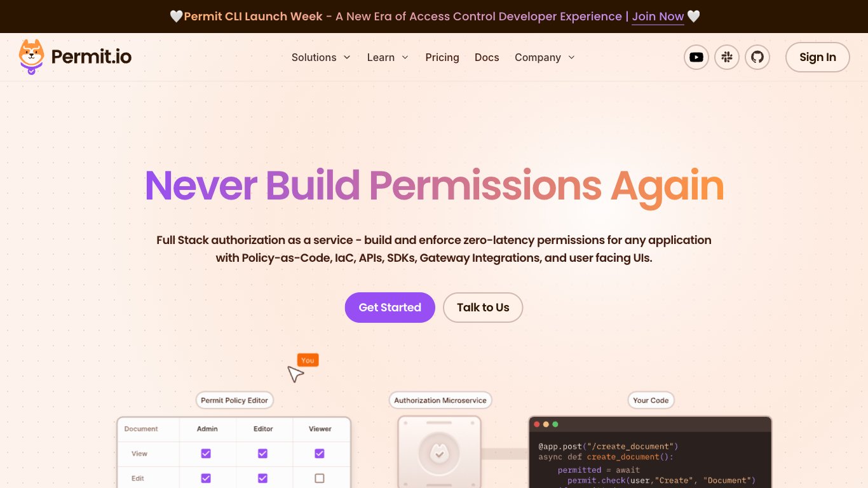Click the @app.post code line
The height and width of the screenshot is (488, 868).
(x=608, y=446)
